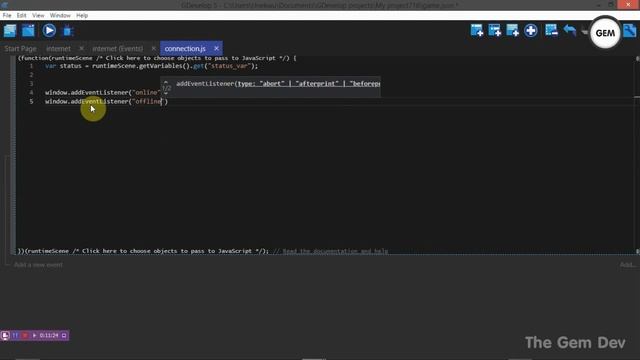Open the Help menu

click(82, 16)
